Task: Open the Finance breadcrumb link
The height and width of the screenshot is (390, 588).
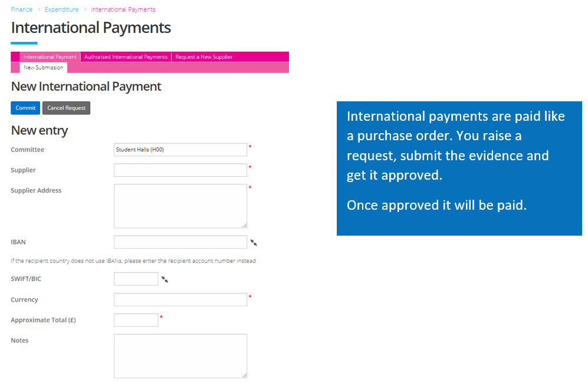Action: pos(21,9)
